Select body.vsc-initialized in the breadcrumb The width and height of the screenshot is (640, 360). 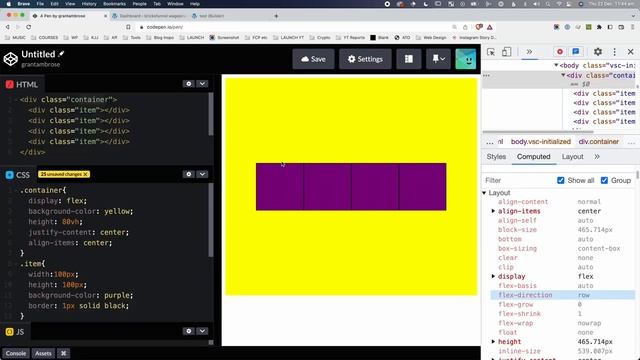click(541, 142)
